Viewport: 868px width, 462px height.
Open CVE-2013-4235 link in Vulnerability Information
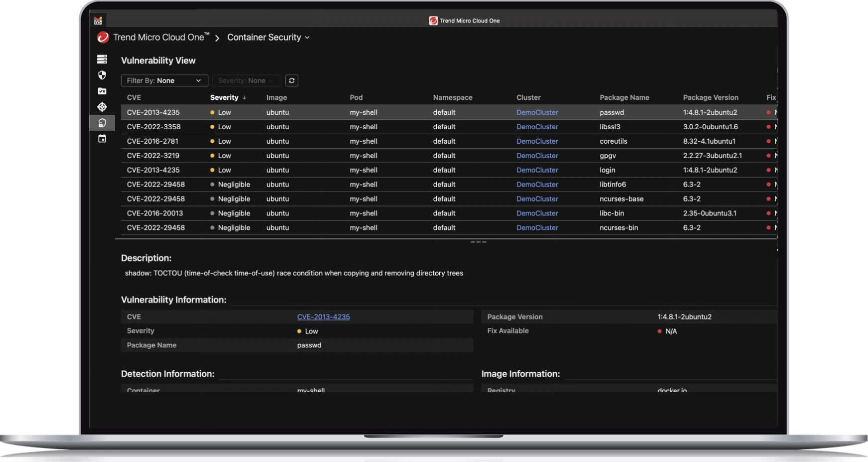point(324,317)
